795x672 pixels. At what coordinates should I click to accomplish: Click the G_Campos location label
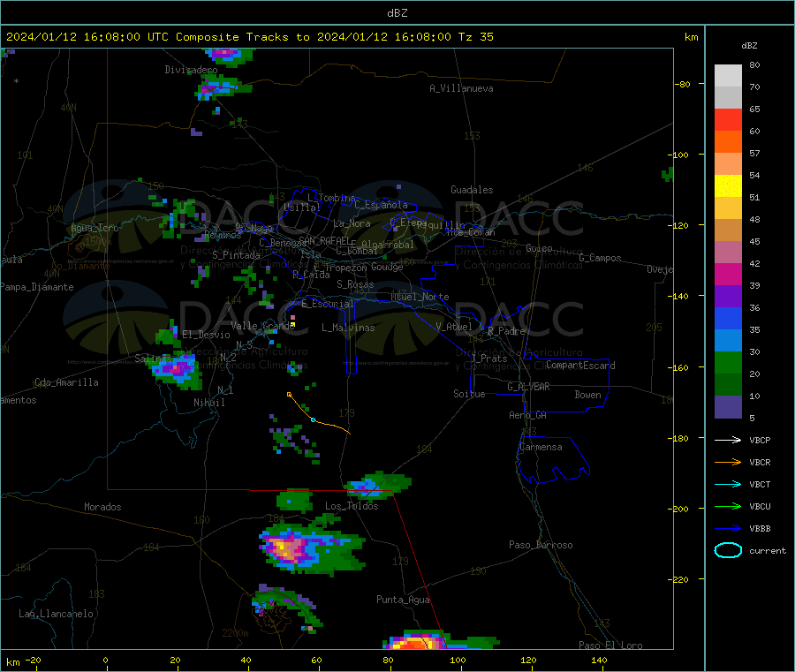click(601, 258)
